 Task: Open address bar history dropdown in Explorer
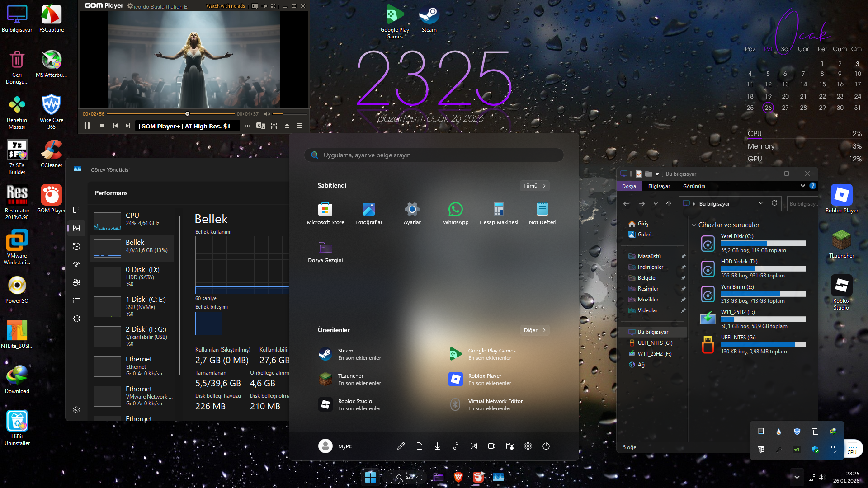761,203
